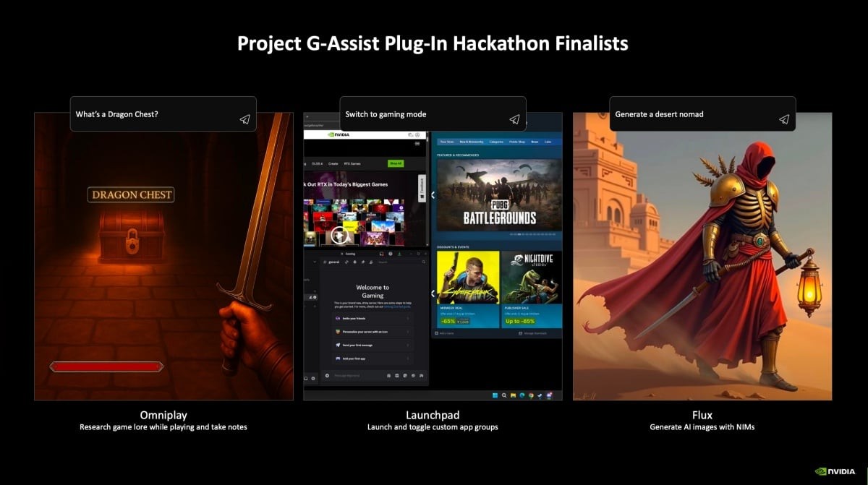Open Discord channel search magnifier

pos(424,262)
